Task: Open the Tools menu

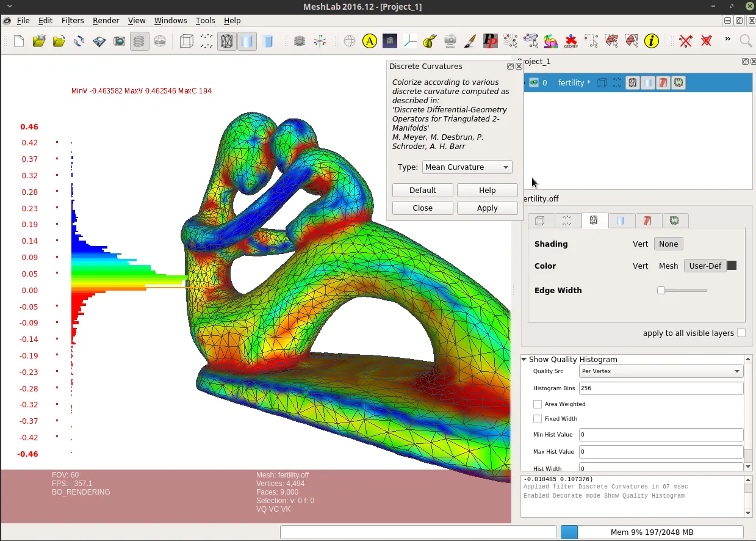Action: click(x=205, y=20)
